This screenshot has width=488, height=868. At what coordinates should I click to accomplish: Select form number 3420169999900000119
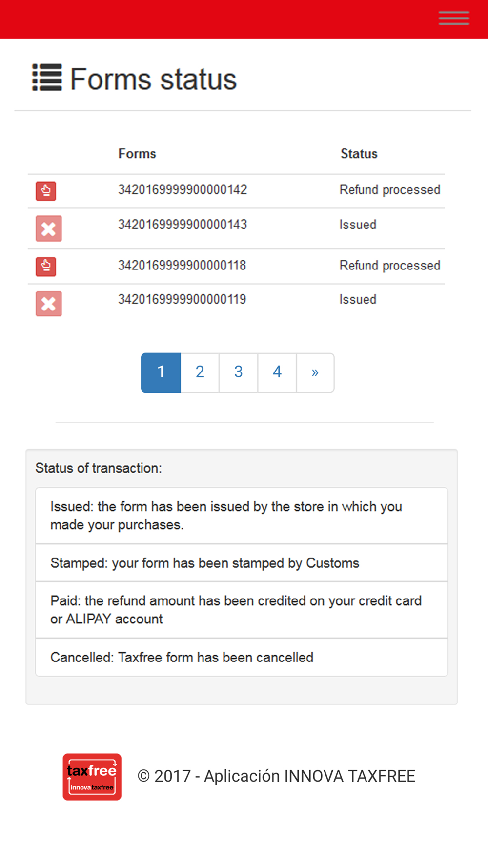tap(182, 300)
